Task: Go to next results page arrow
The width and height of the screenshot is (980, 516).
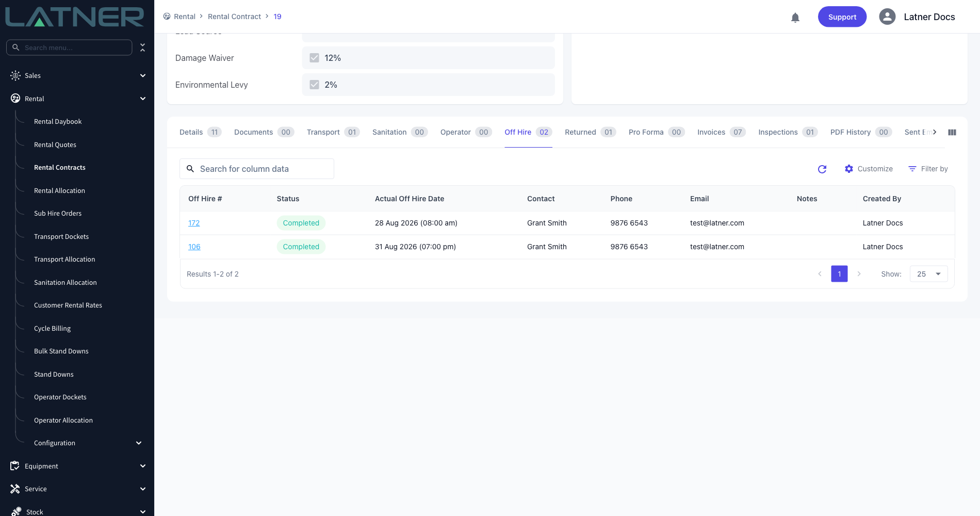Action: (x=859, y=274)
